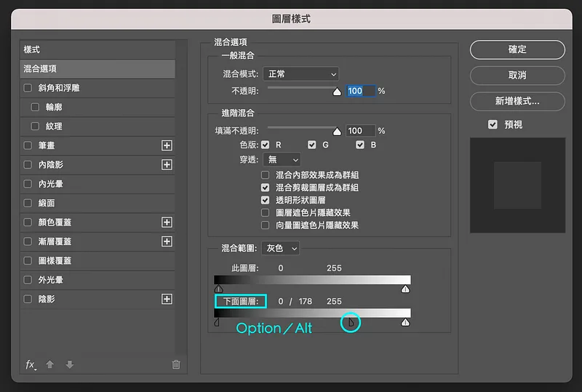582x392 pixels.
Task: Uncheck the B channel checkbox
Action: [359, 145]
